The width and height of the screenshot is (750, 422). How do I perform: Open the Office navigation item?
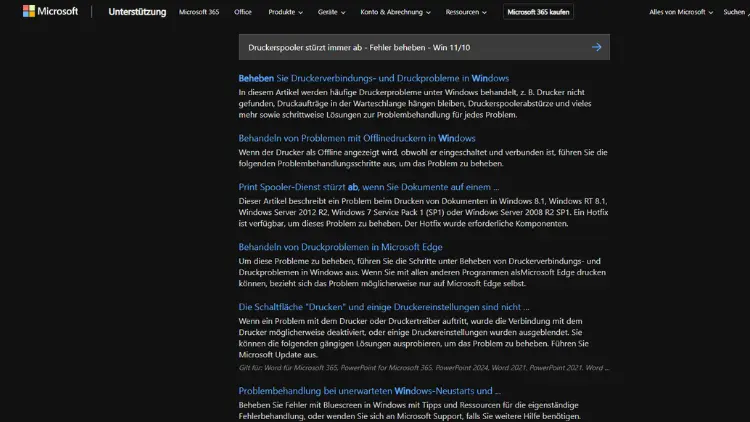point(243,12)
